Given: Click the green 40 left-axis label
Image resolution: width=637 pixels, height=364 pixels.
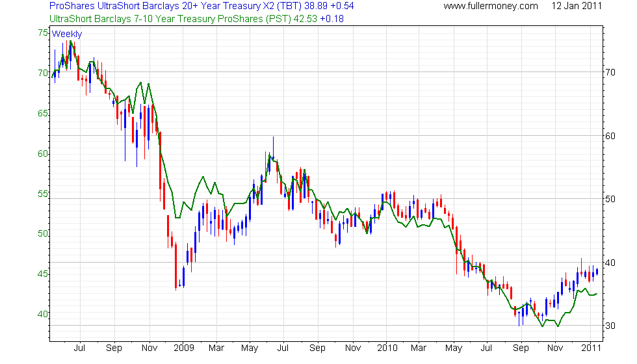Looking at the screenshot, I should tap(43, 313).
